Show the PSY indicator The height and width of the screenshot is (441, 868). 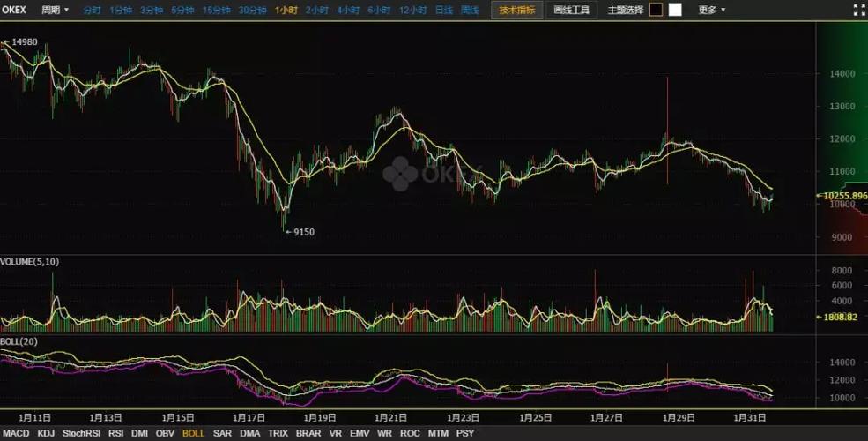click(464, 434)
